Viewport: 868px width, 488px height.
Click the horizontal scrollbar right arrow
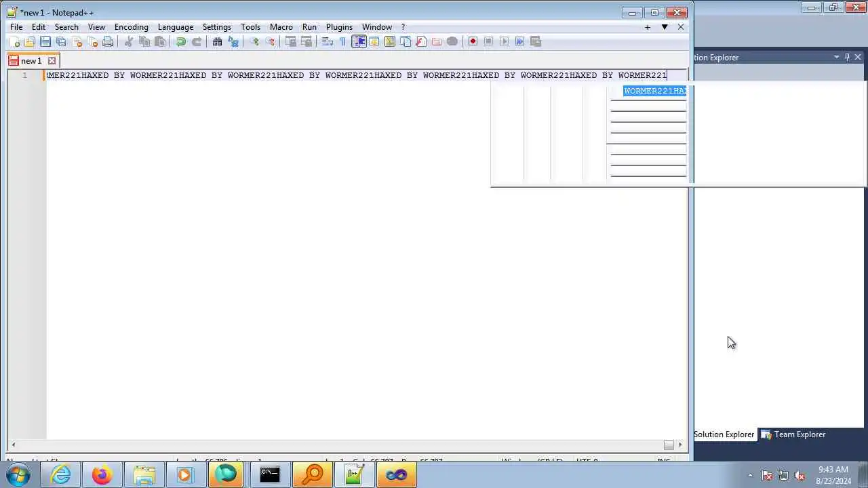coord(680,445)
